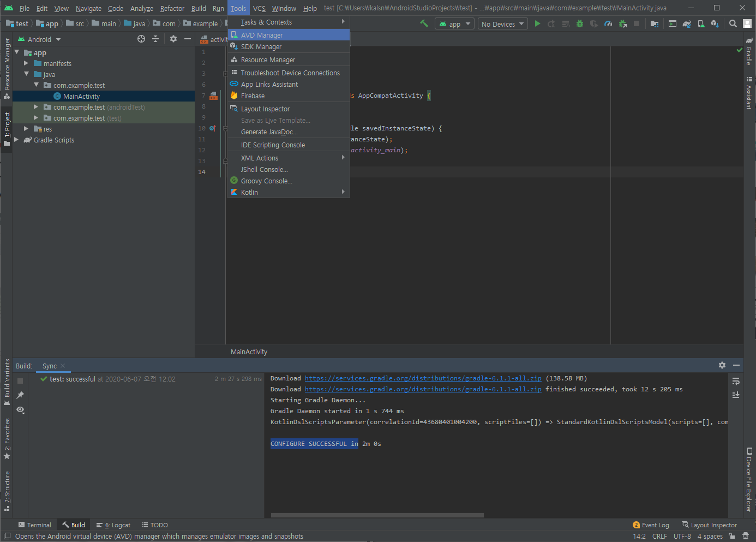Screen dimensions: 756x542
Task: Close the Sync tab in Build panel
Action: [x=63, y=366]
